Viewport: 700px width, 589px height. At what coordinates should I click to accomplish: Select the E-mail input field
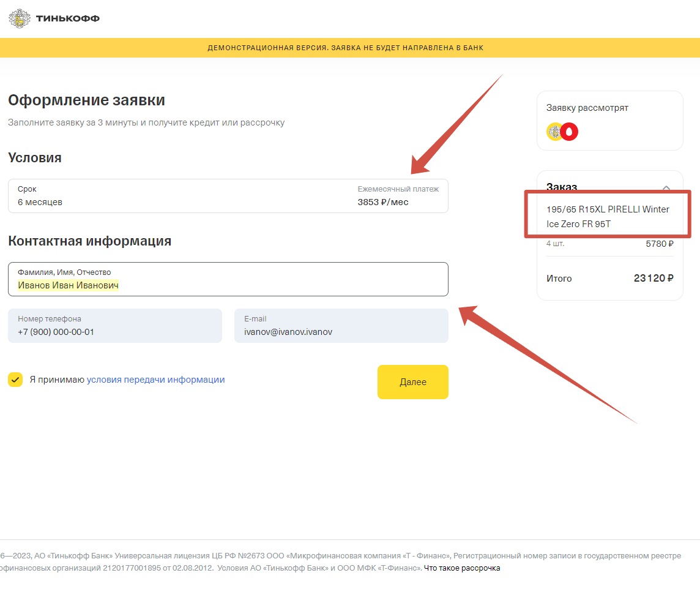pyautogui.click(x=341, y=326)
